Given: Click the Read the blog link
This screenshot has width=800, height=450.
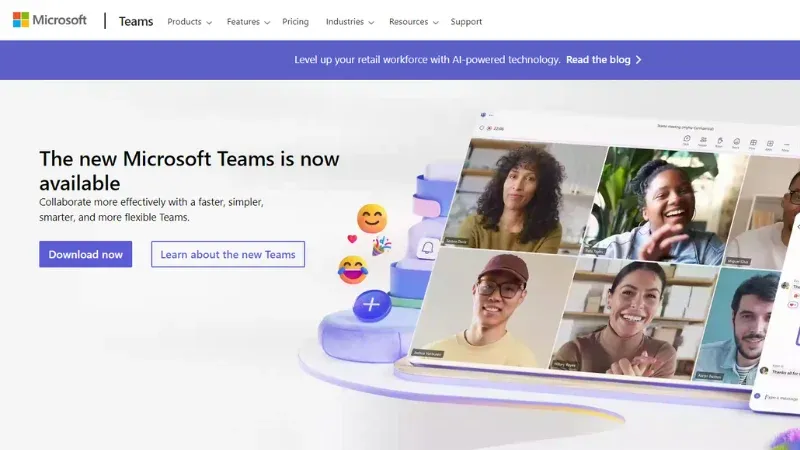Looking at the screenshot, I should (598, 60).
